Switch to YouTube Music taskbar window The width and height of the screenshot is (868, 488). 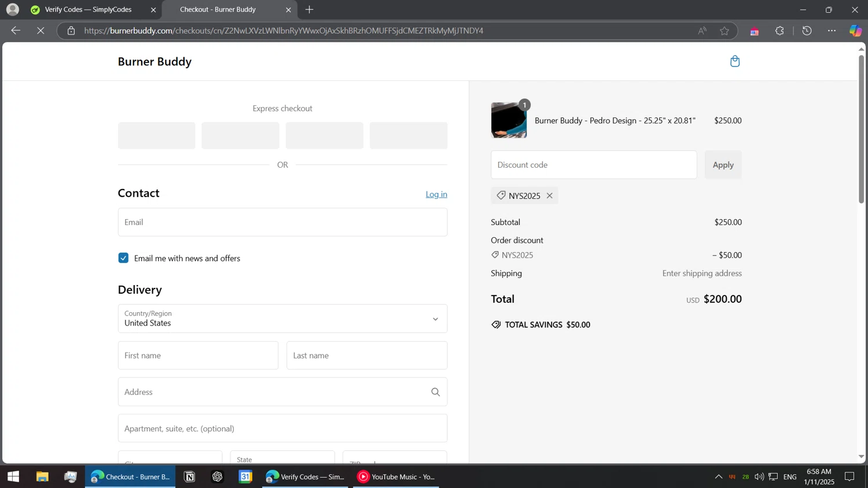tap(396, 476)
